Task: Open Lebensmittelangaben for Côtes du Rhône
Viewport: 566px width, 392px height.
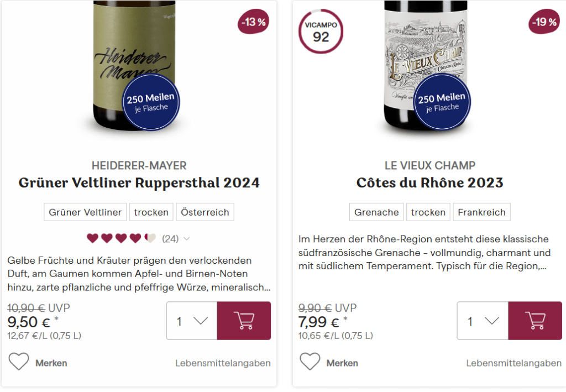Action: pyautogui.click(x=513, y=363)
